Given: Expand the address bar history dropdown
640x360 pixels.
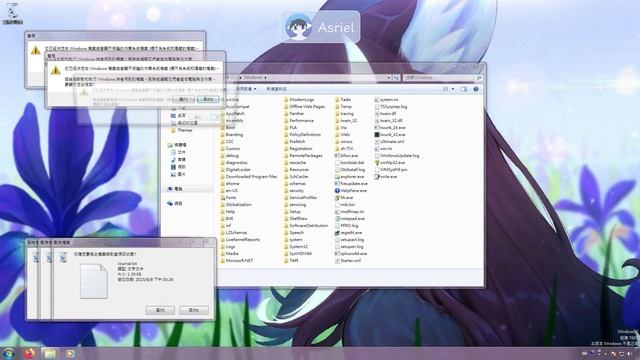Looking at the screenshot, I should tap(389, 78).
